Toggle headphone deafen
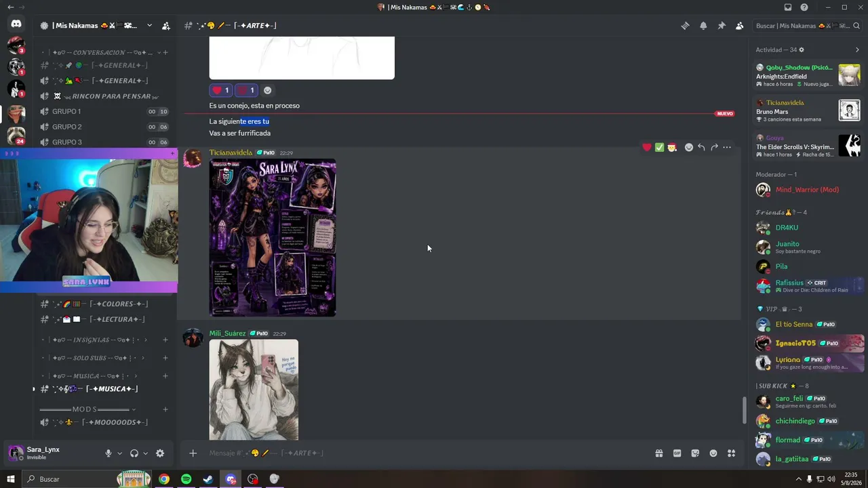868x488 pixels. (x=134, y=453)
